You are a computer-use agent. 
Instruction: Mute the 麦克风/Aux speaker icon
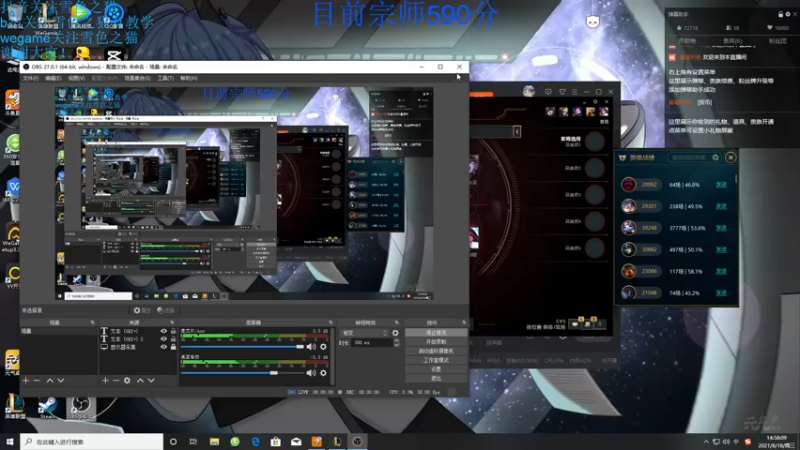pos(311,347)
